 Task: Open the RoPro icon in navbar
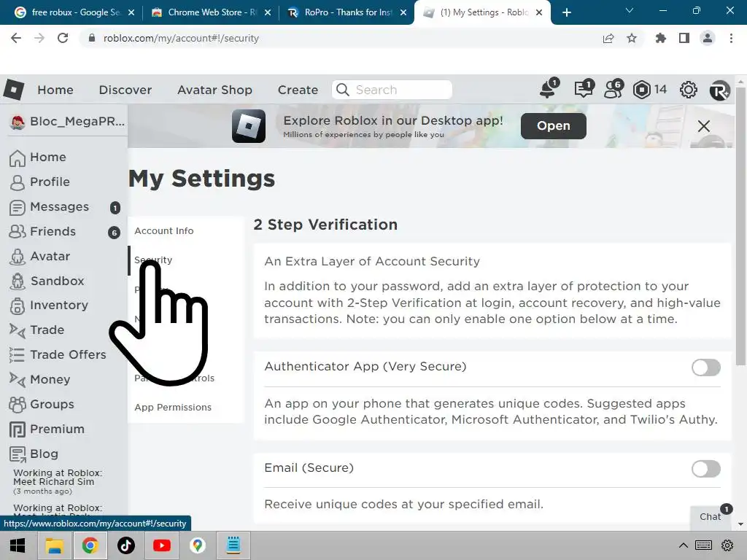[719, 90]
